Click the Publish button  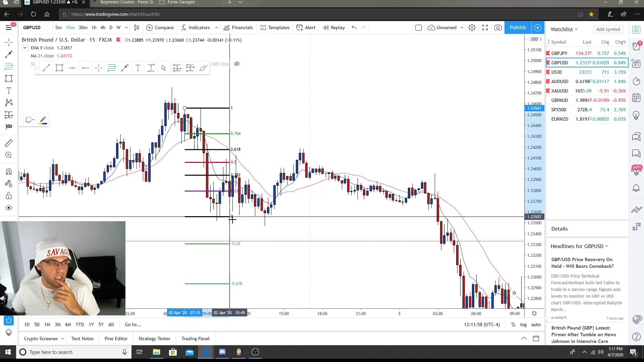point(518,27)
